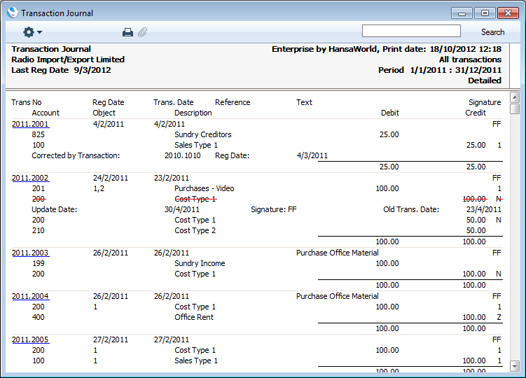Click 'Last Reg Date 9/3/2012' text

[x=61, y=70]
